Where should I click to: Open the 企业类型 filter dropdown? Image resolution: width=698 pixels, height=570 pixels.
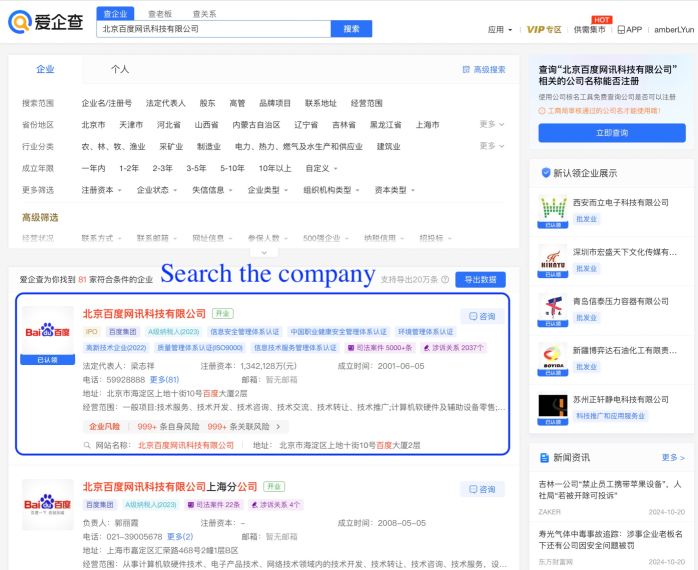(268, 190)
